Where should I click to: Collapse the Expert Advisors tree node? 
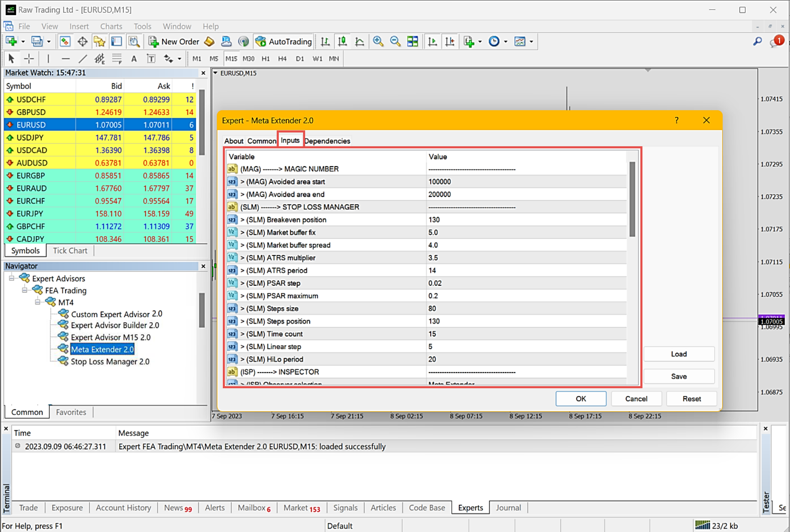[x=12, y=278]
